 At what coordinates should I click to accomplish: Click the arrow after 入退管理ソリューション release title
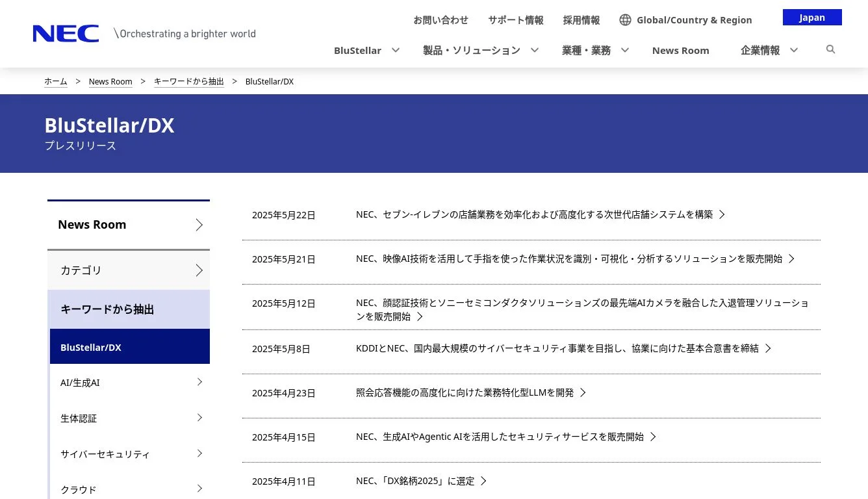pyautogui.click(x=420, y=316)
